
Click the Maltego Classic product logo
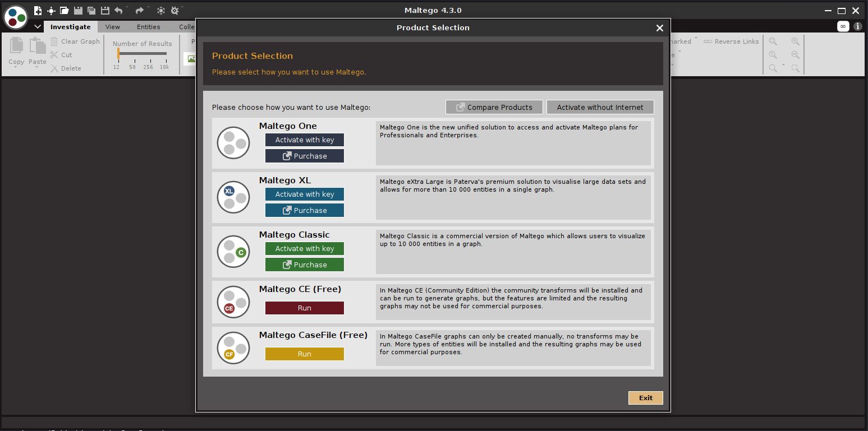233,252
